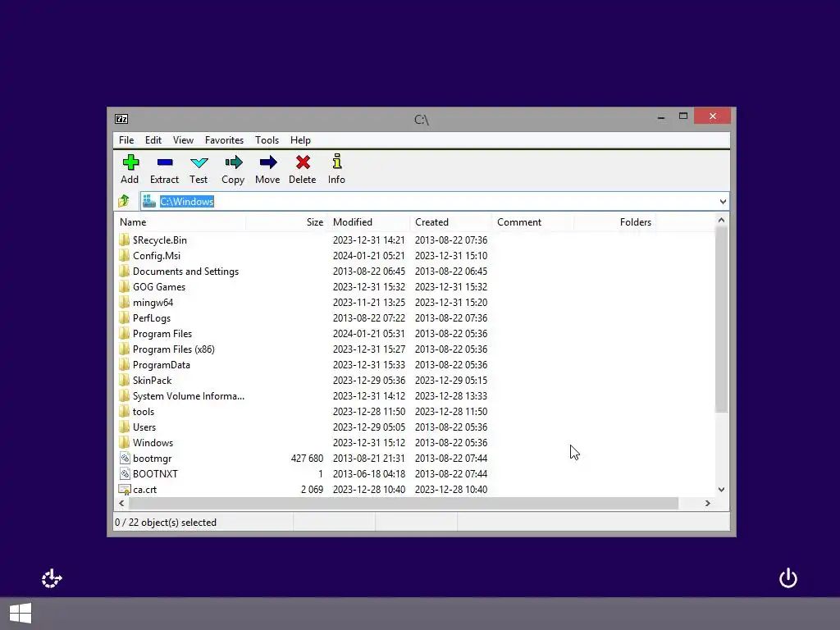
Task: Select the Users folder icon
Action: point(125,427)
